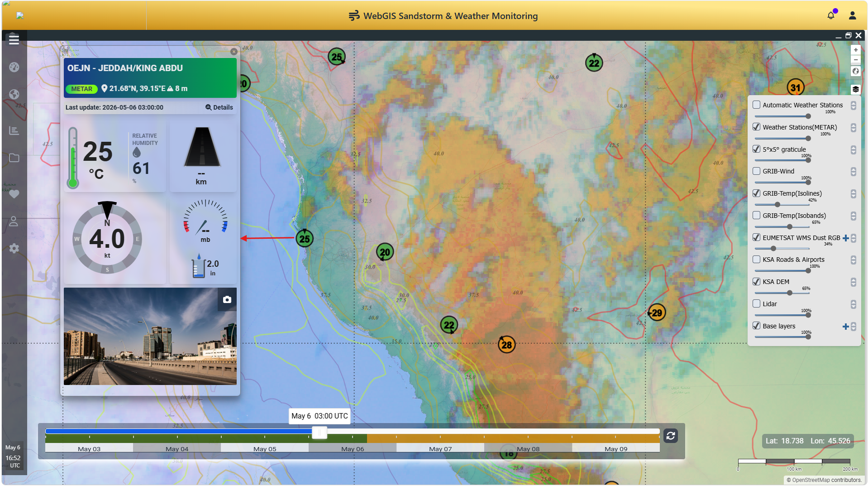Click the globe full-extent map button
The image size is (868, 486).
click(855, 71)
